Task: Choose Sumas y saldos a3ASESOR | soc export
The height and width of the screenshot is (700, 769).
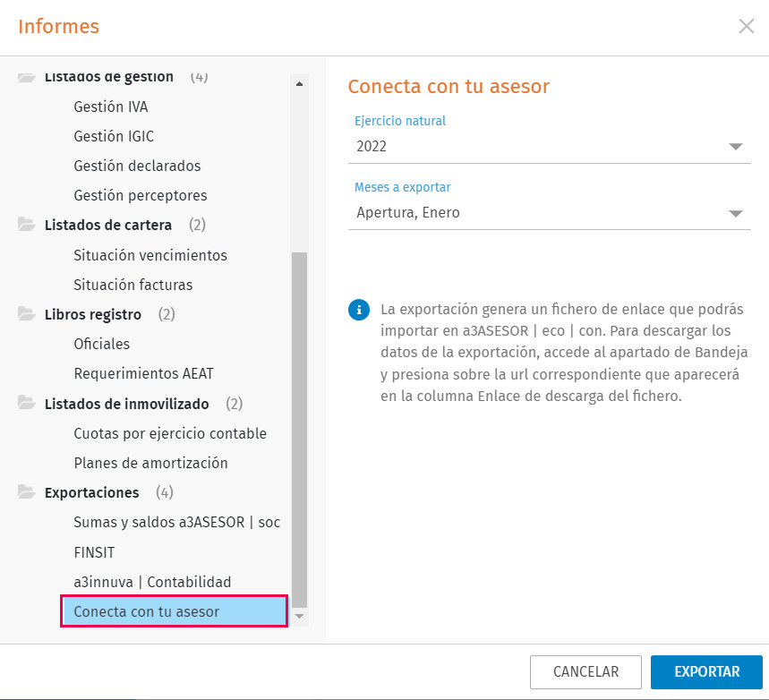Action: [177, 522]
